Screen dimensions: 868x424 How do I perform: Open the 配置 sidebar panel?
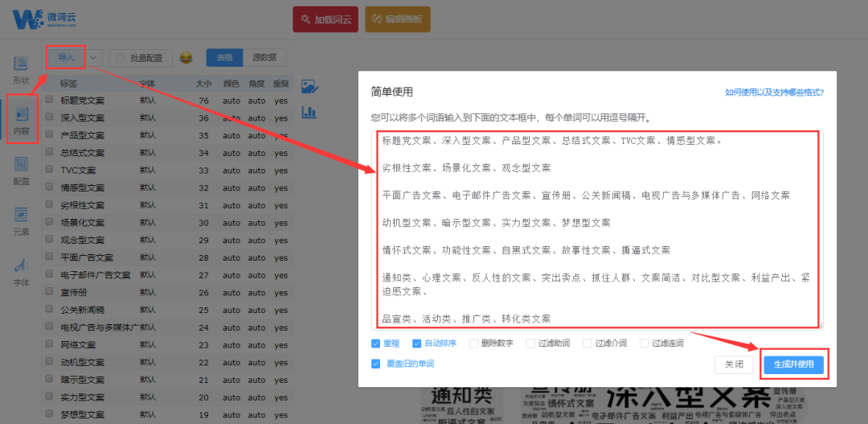[21, 171]
